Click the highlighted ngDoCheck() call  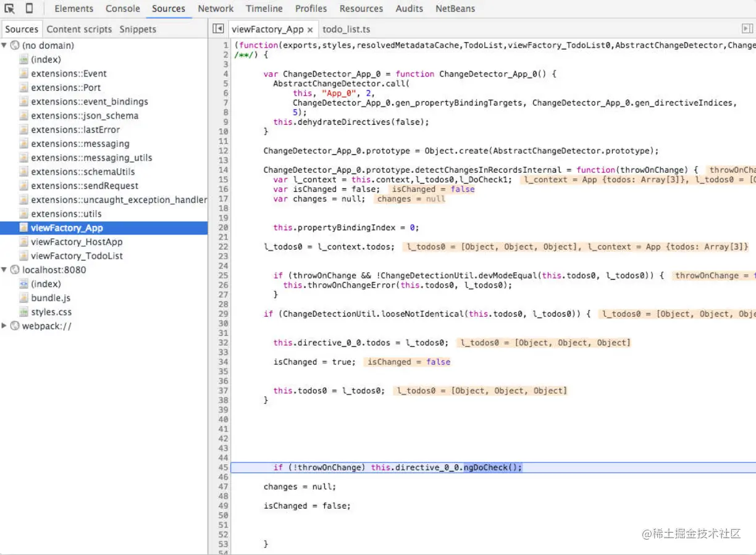pyautogui.click(x=493, y=467)
